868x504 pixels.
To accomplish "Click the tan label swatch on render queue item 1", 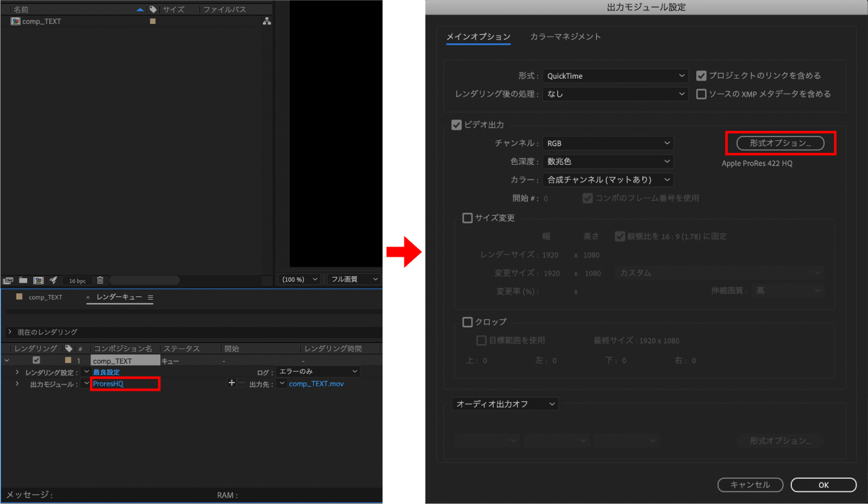I will pyautogui.click(x=68, y=361).
